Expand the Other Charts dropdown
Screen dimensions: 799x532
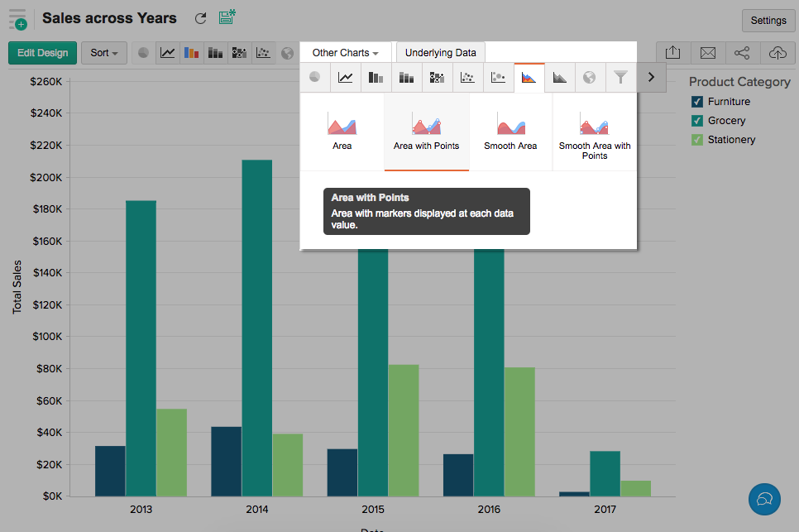click(345, 53)
